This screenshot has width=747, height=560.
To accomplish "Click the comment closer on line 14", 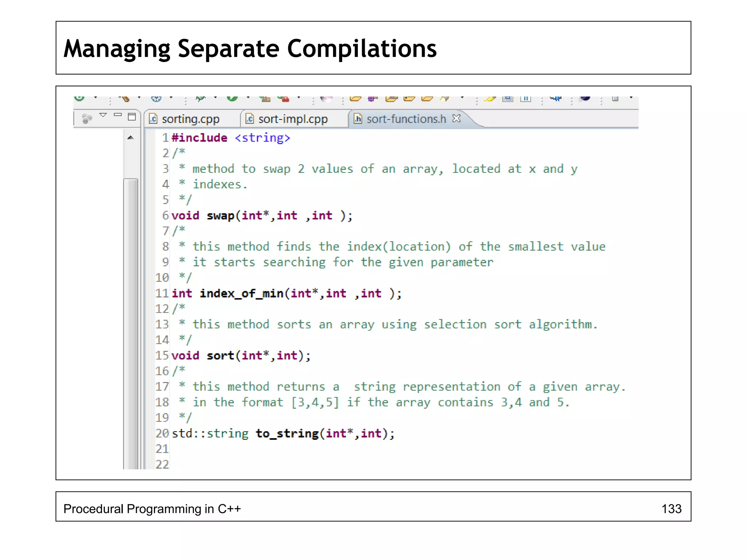I will pos(185,340).
